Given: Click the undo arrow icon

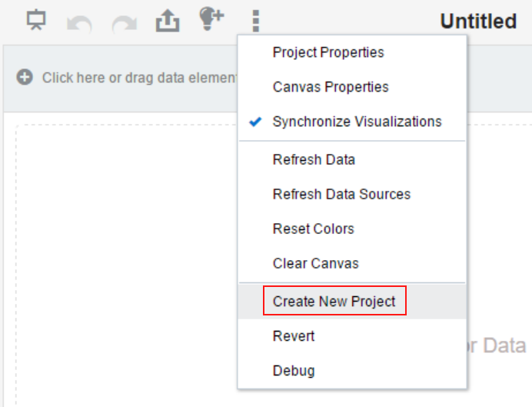Looking at the screenshot, I should pos(79,24).
